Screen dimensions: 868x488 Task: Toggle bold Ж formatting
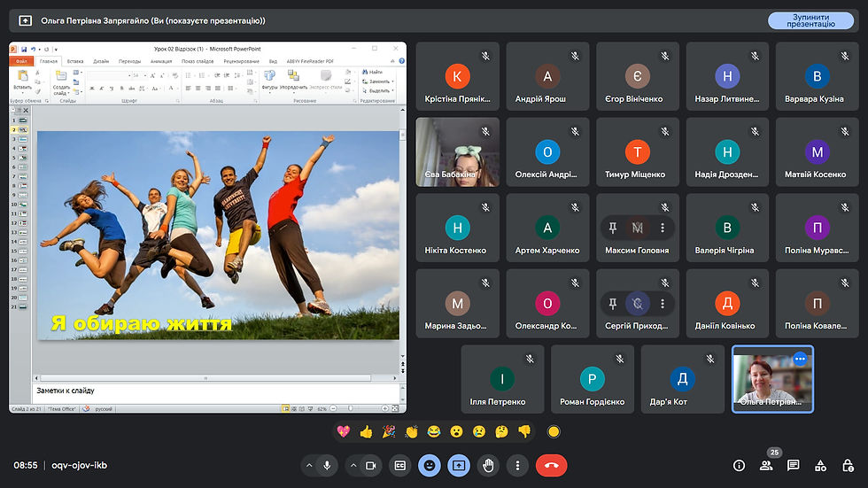click(x=92, y=88)
